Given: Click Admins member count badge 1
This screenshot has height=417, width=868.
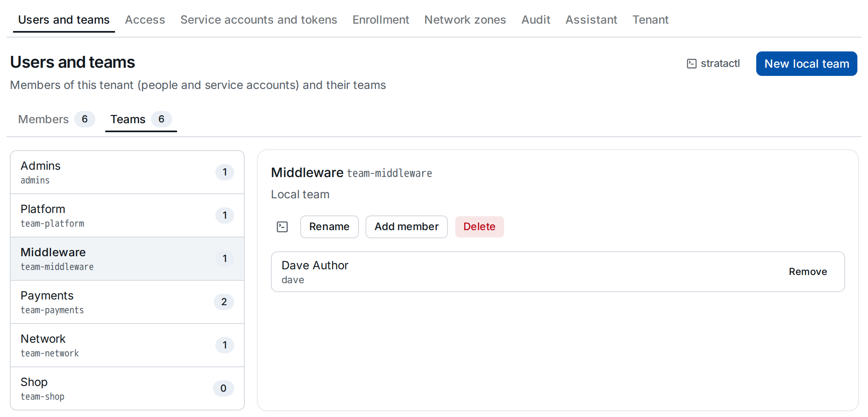Looking at the screenshot, I should pos(225,172).
